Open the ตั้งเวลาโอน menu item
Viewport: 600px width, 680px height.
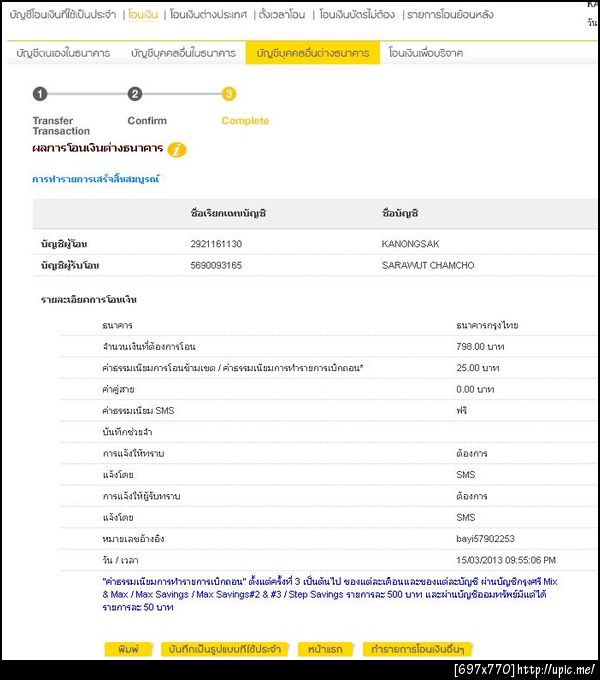[x=282, y=15]
